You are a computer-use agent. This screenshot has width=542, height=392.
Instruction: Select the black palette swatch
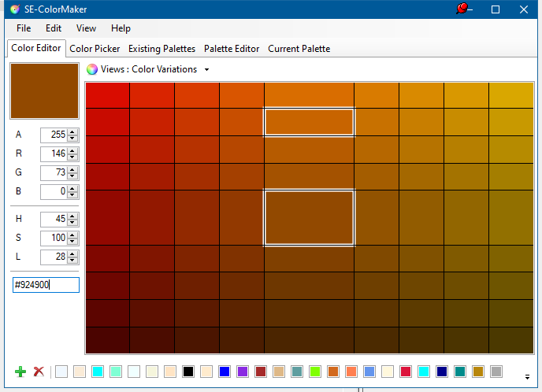[188, 372]
